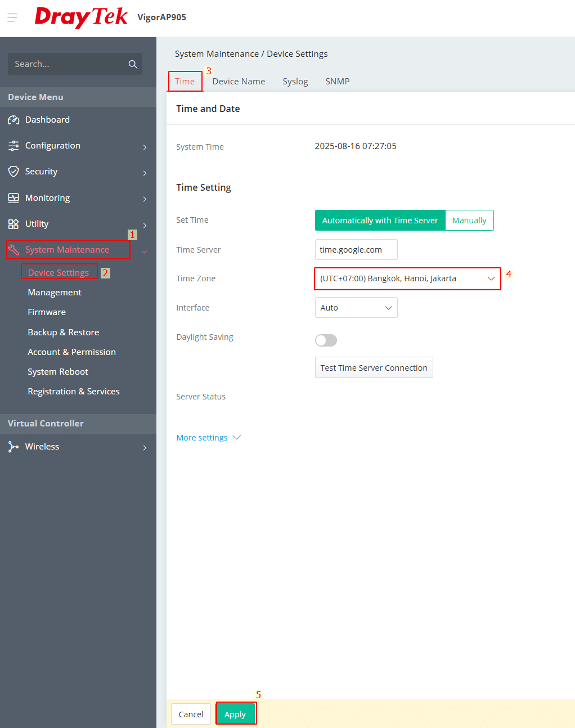Open Management submenu item
The height and width of the screenshot is (728, 575).
(x=55, y=293)
